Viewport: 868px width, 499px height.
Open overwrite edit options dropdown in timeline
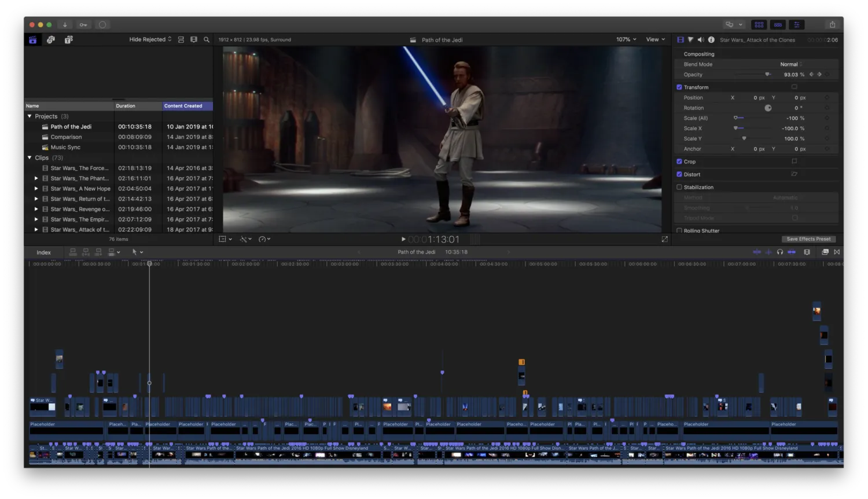click(114, 252)
